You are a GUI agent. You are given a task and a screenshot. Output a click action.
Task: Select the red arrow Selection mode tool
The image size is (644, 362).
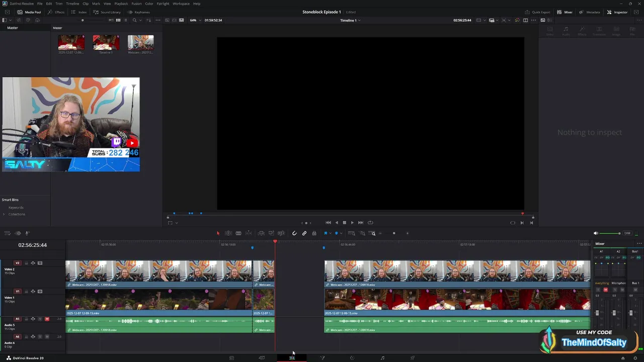pyautogui.click(x=218, y=233)
